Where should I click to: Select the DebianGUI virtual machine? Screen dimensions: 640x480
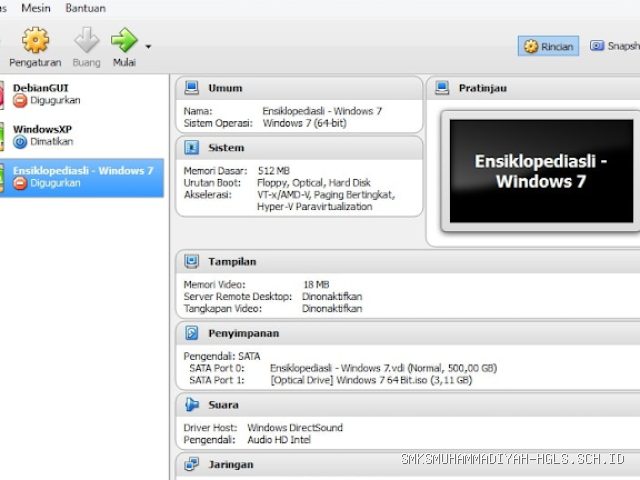[82, 94]
